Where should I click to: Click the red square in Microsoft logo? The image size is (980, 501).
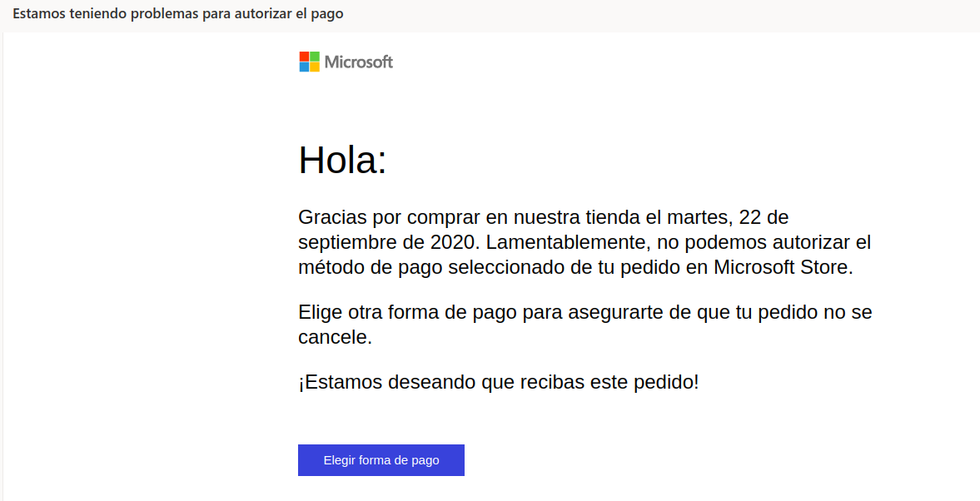click(305, 57)
